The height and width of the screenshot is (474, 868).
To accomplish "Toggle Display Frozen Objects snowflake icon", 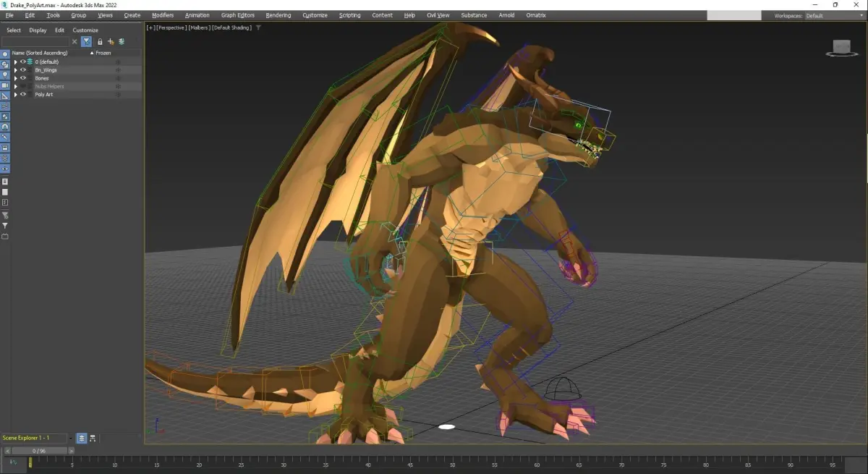I will click(x=5, y=158).
